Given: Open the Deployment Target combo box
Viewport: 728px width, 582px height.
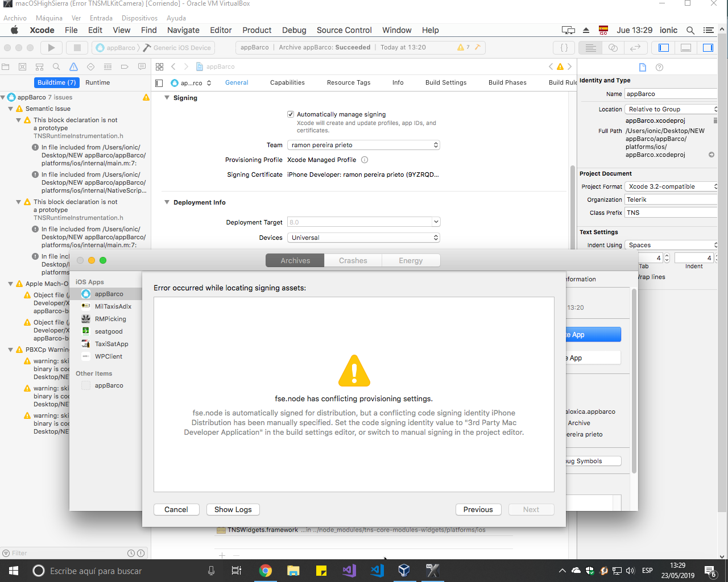Looking at the screenshot, I should coord(364,222).
